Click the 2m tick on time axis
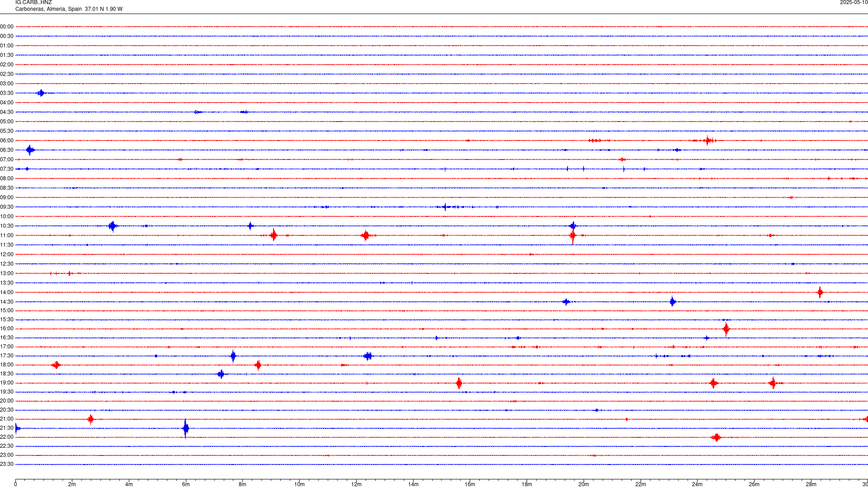Viewport: 868px width, 488px height. click(72, 484)
